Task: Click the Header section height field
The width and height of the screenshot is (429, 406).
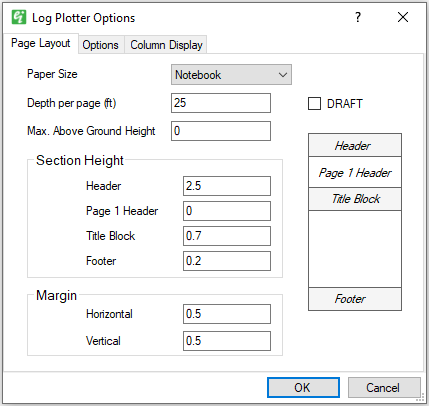Action: [x=227, y=186]
